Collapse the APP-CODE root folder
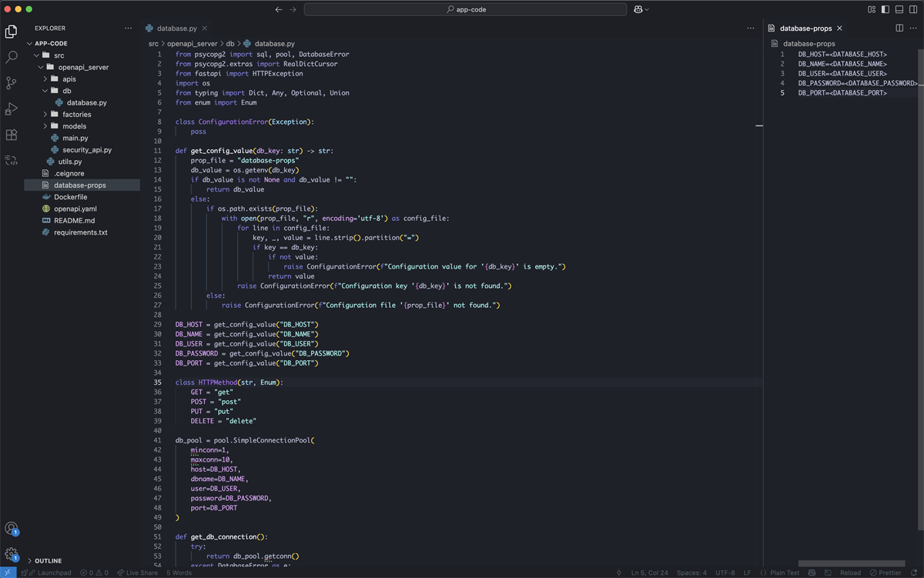This screenshot has height=578, width=924. (x=30, y=44)
